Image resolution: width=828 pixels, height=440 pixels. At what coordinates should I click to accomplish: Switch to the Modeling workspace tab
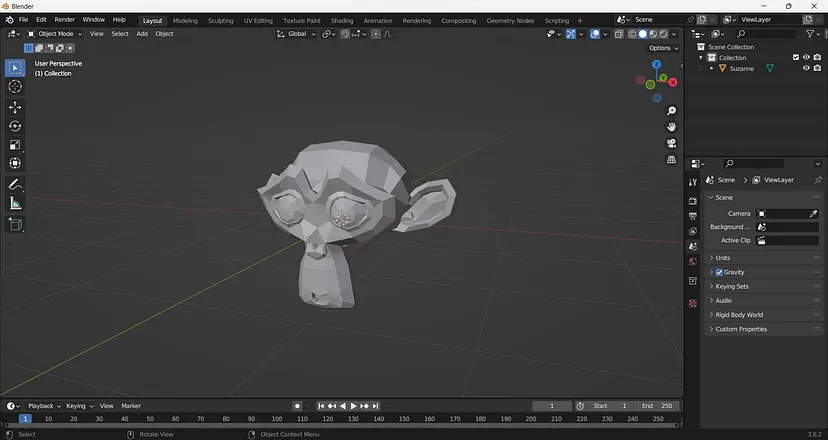[x=185, y=21]
